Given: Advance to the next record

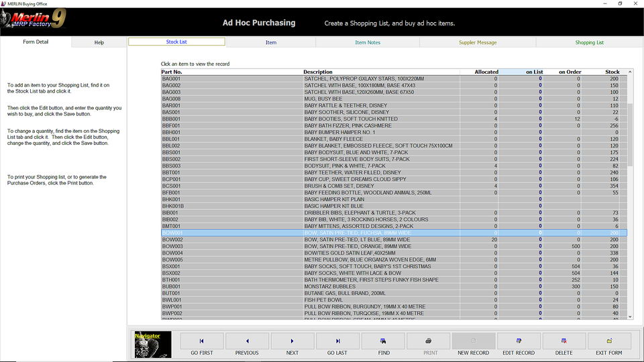Looking at the screenshot, I should point(292,341).
